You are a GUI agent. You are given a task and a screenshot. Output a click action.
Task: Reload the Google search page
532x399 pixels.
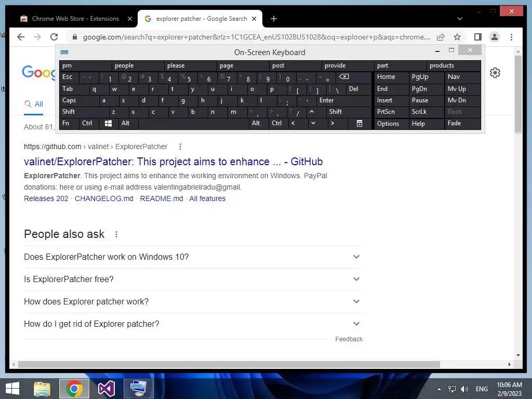pos(54,37)
